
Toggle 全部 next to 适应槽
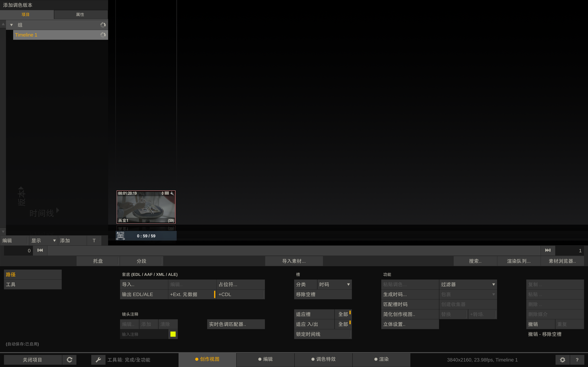coord(343,314)
